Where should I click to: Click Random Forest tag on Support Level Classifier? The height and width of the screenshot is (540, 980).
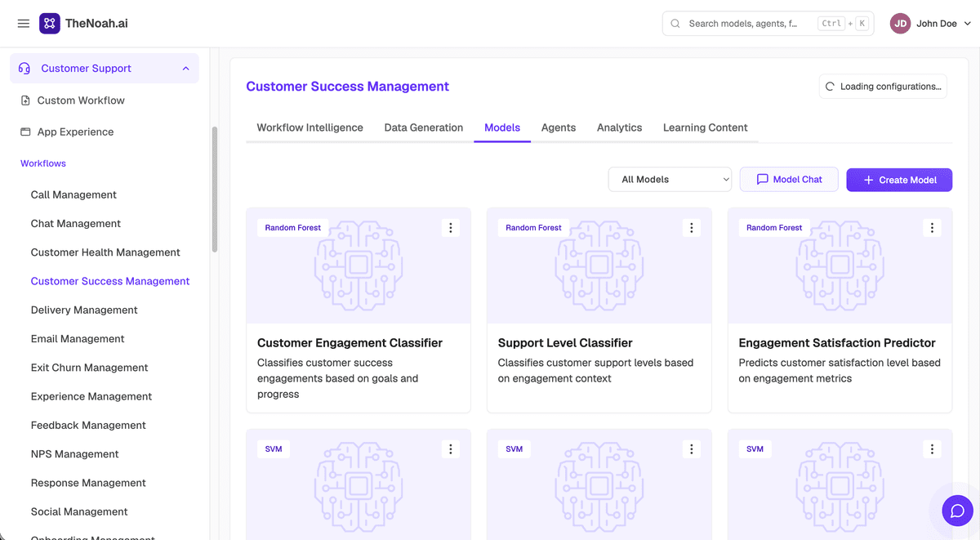(533, 228)
